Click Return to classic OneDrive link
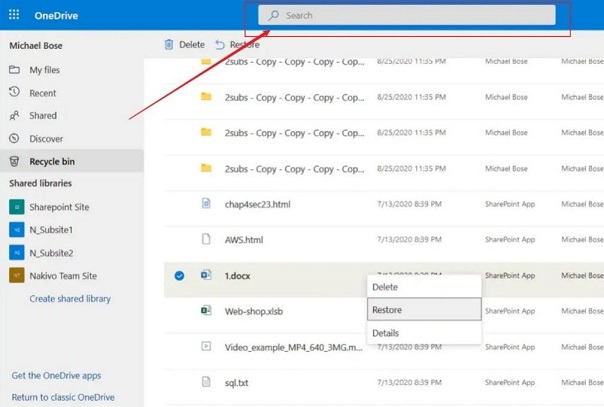The height and width of the screenshot is (407, 604). coord(63,397)
